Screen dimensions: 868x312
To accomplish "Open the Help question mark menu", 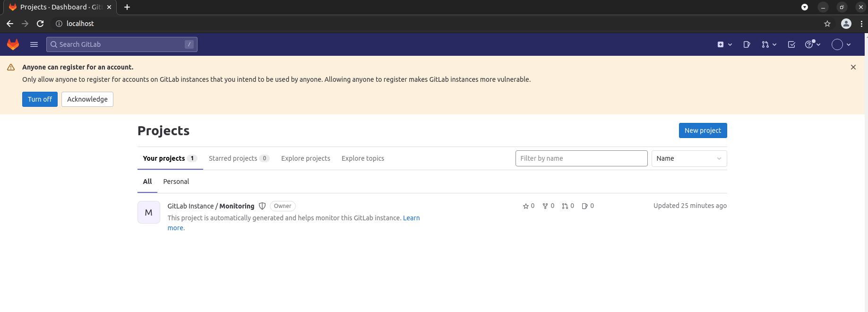I will coord(813,44).
